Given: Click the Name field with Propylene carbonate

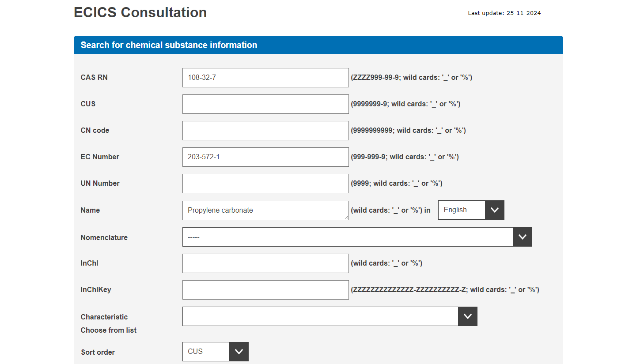Looking at the screenshot, I should (265, 210).
